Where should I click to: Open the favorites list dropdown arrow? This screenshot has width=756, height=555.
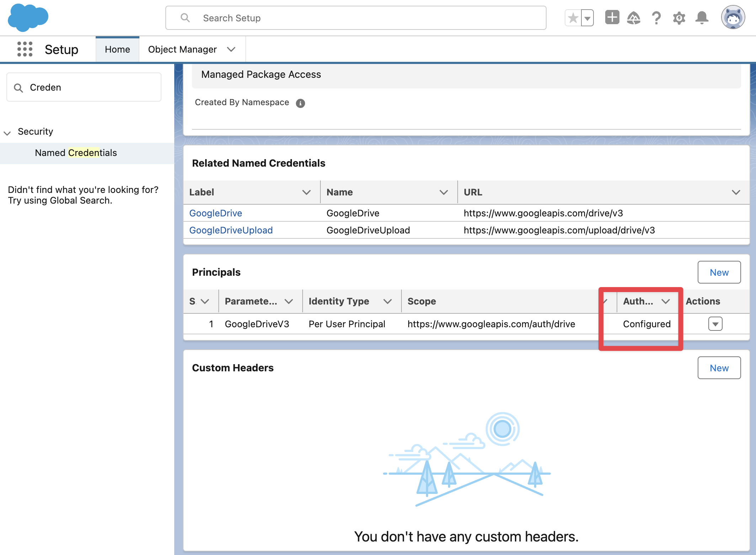tap(587, 18)
